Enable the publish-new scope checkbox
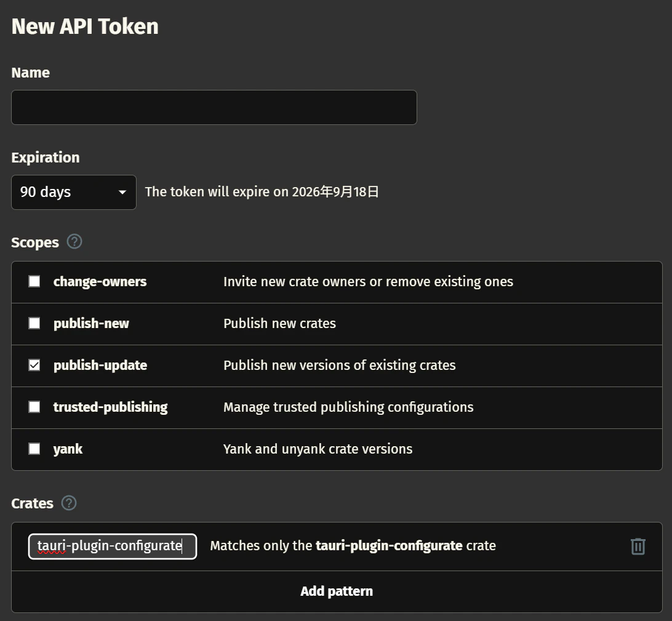This screenshot has width=672, height=621. (x=34, y=323)
